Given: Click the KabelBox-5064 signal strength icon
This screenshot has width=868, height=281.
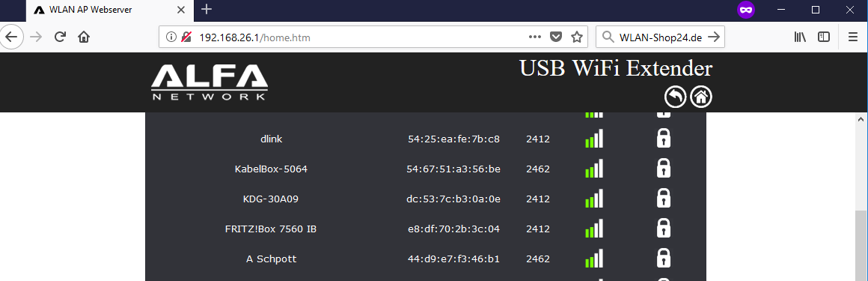Looking at the screenshot, I should click(x=594, y=169).
